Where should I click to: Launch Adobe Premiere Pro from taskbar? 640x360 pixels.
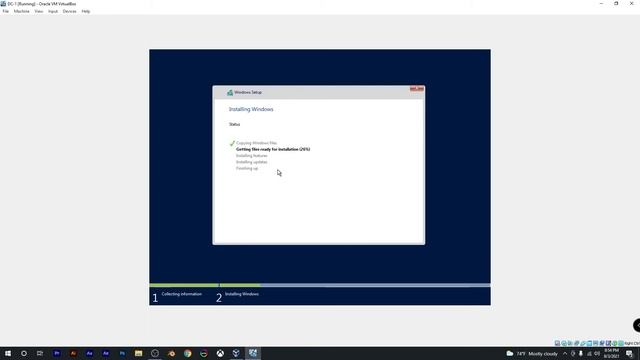[x=57, y=353]
